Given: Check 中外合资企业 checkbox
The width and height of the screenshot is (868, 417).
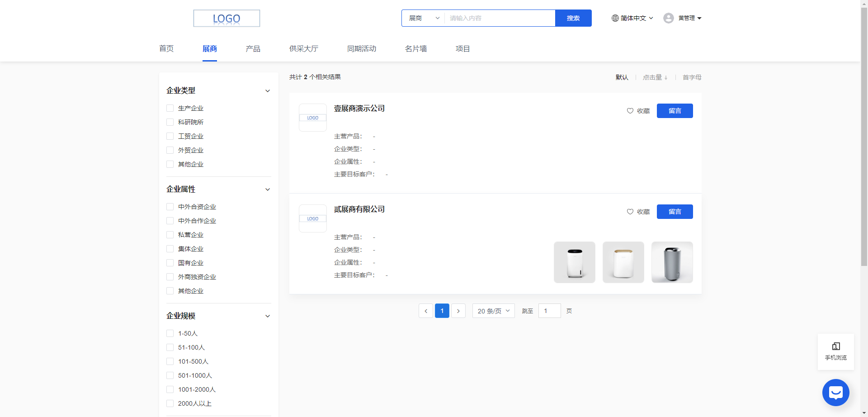Looking at the screenshot, I should click(170, 207).
